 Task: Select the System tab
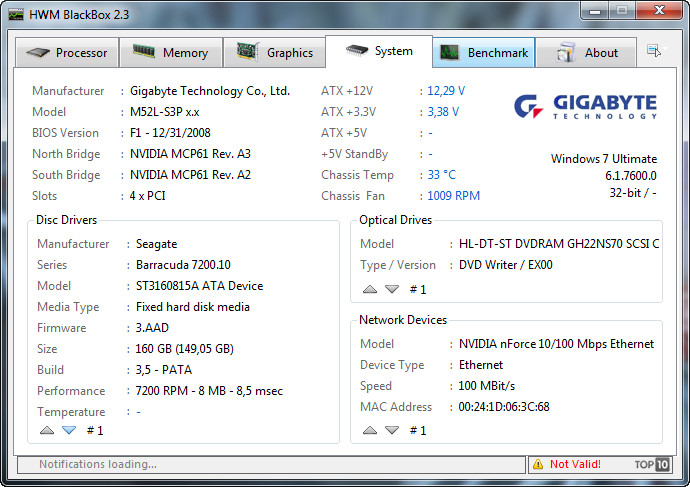click(x=379, y=51)
